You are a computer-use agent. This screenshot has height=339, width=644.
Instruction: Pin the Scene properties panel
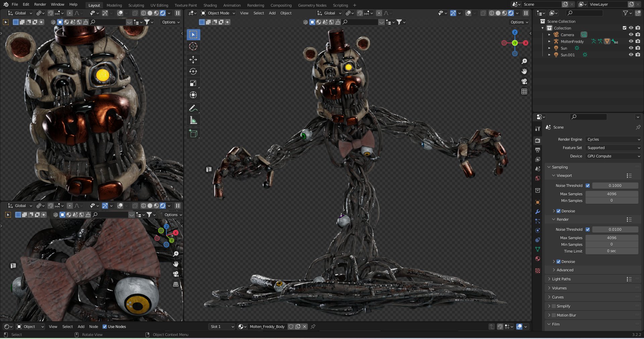tap(638, 127)
